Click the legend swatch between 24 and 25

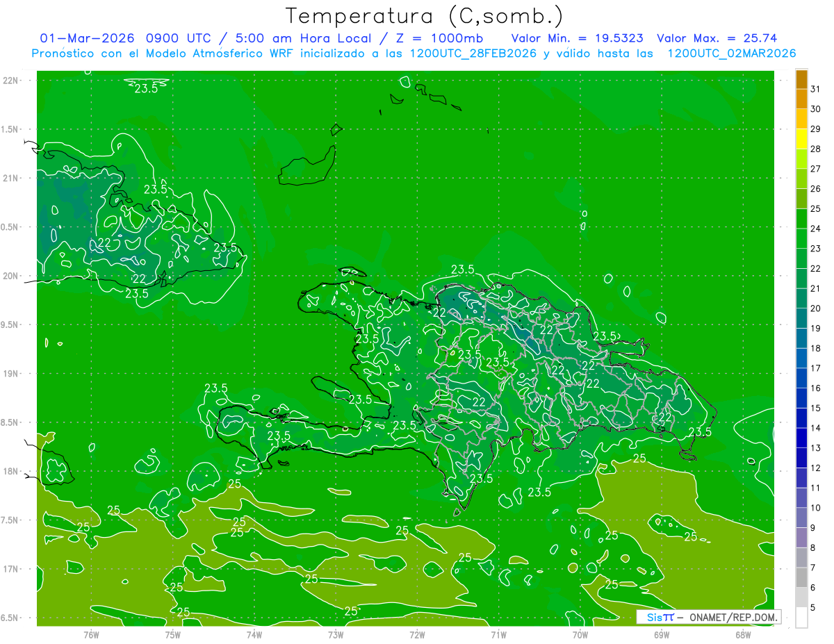tap(801, 219)
